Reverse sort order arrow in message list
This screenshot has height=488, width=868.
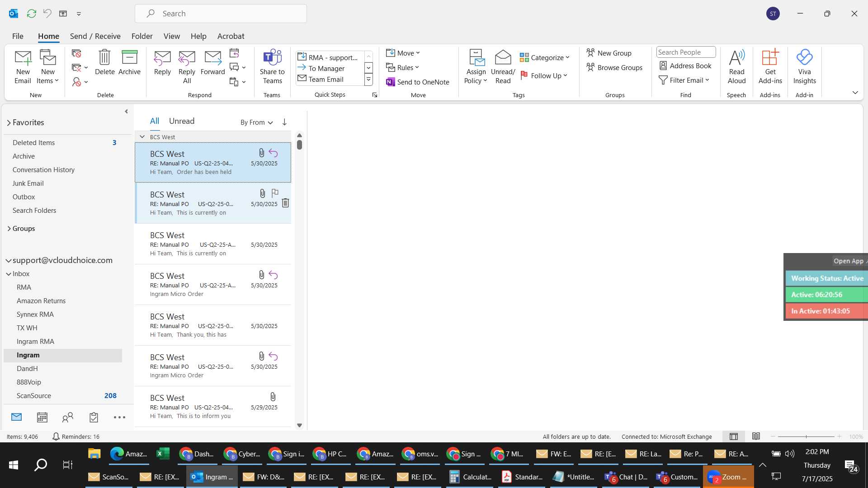pos(284,122)
